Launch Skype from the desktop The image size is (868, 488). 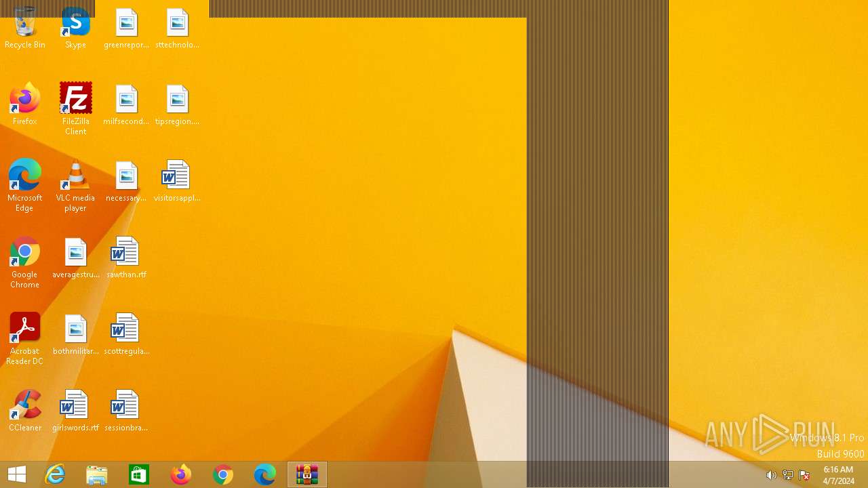[75, 27]
